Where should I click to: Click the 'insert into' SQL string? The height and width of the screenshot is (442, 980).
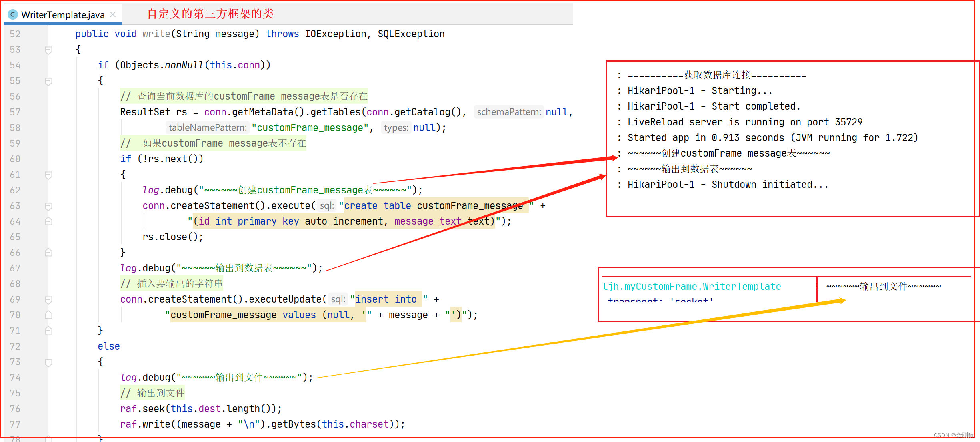coord(389,299)
